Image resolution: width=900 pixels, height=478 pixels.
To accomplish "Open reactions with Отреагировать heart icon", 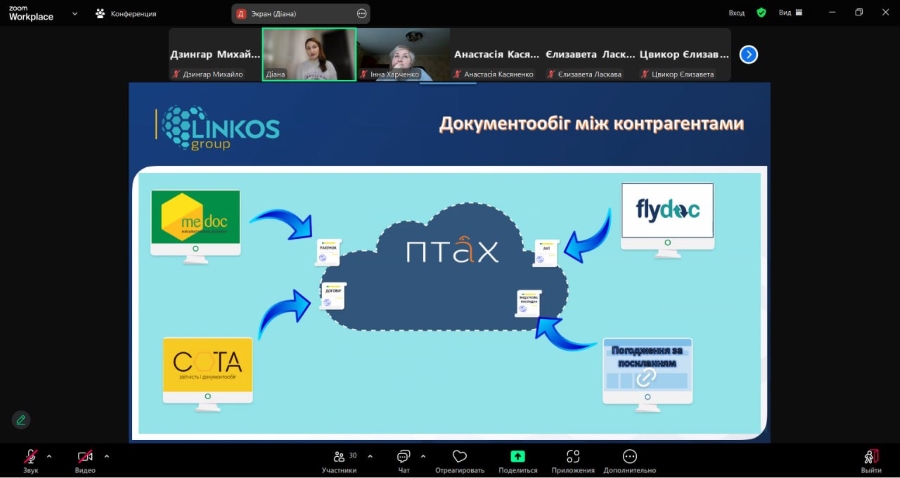I will point(459,461).
